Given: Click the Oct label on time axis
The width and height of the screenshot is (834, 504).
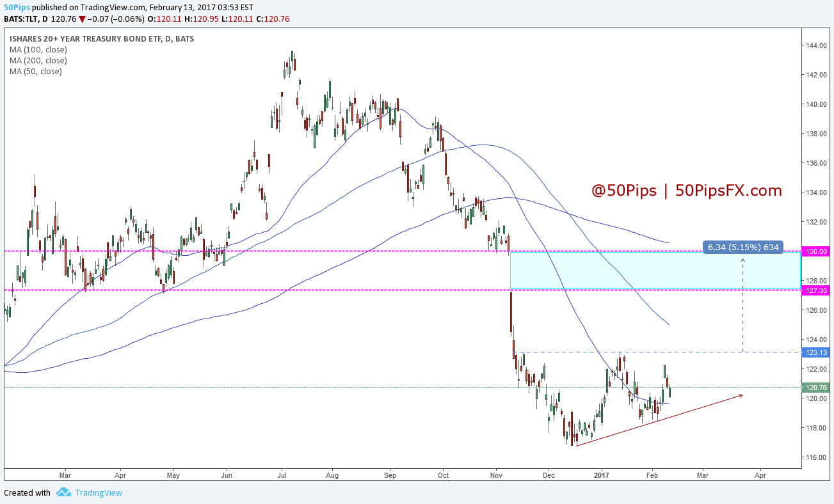Looking at the screenshot, I should click(x=443, y=476).
